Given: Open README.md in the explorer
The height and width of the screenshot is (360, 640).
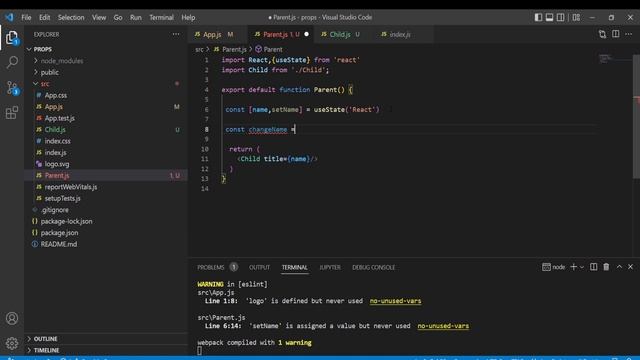Looking at the screenshot, I should (105, 244).
